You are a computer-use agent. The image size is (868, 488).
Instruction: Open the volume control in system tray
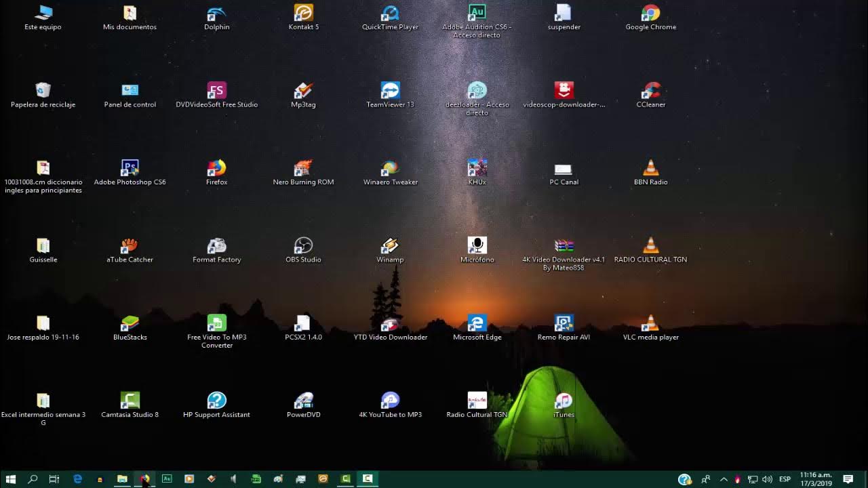point(768,479)
